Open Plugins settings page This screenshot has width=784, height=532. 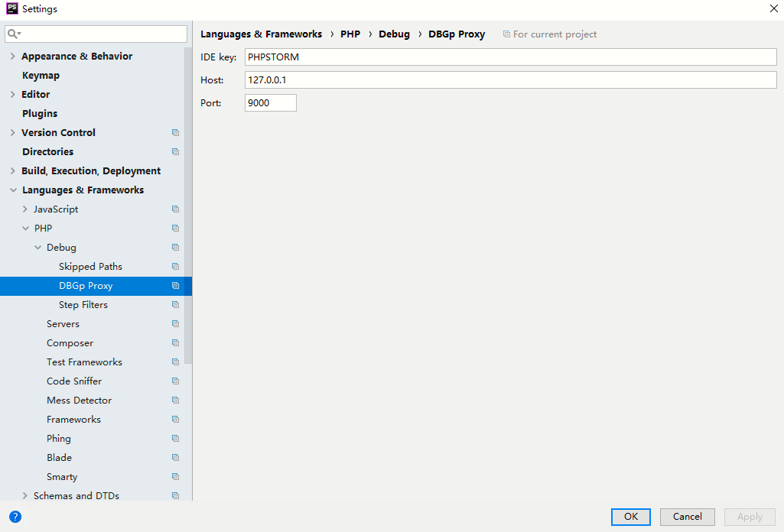click(40, 114)
